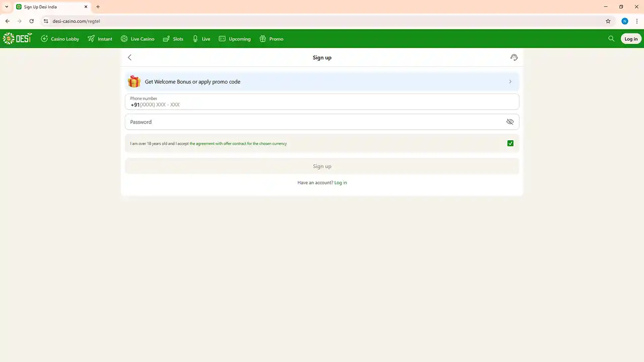Open the Casino Lobby menu item

[x=60, y=39]
